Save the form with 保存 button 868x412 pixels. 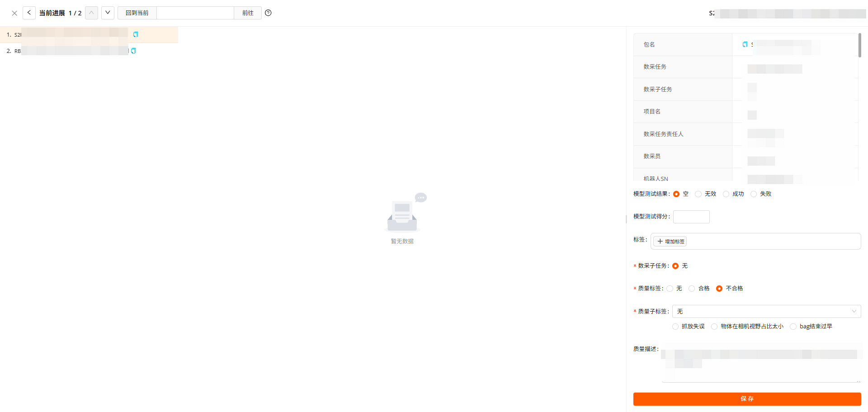tap(747, 399)
